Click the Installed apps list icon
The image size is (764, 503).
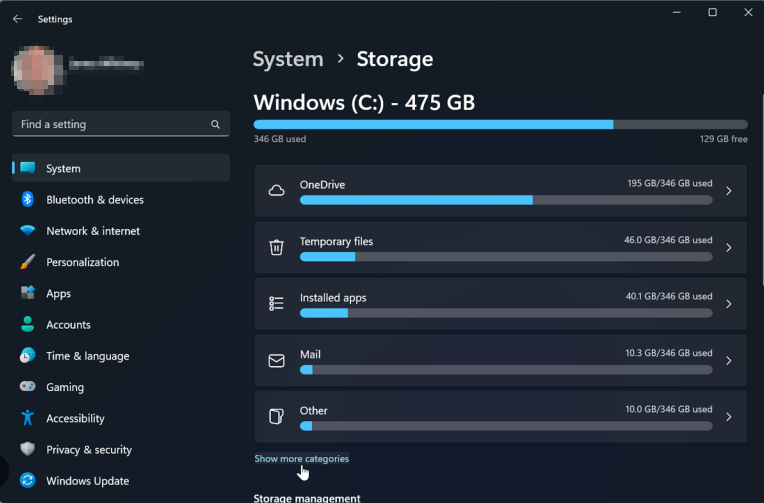276,304
